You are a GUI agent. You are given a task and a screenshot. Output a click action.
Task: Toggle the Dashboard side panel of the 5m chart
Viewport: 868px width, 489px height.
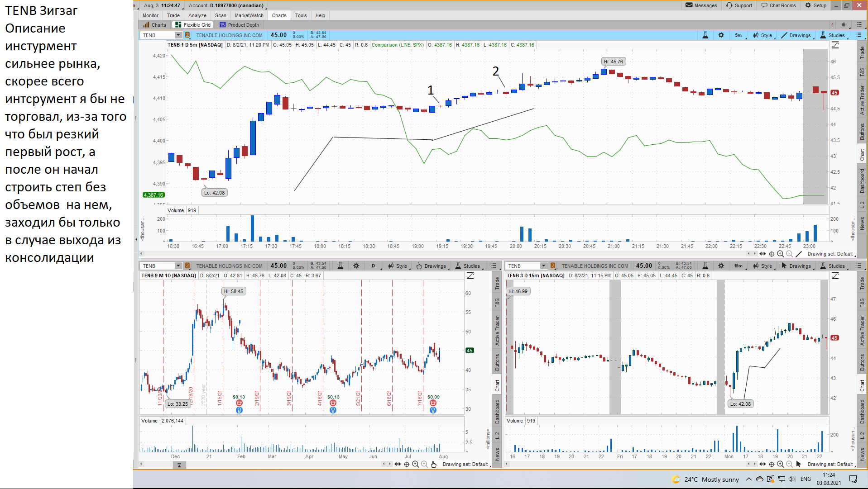point(862,181)
